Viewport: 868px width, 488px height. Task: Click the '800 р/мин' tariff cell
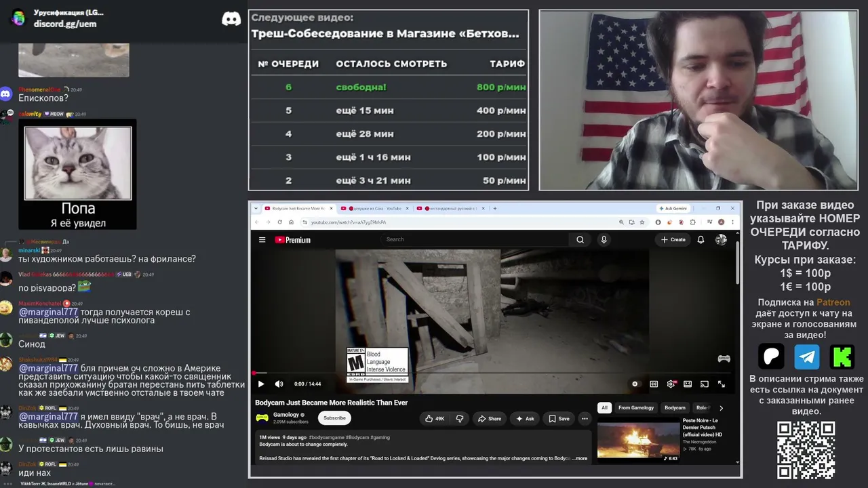point(501,87)
